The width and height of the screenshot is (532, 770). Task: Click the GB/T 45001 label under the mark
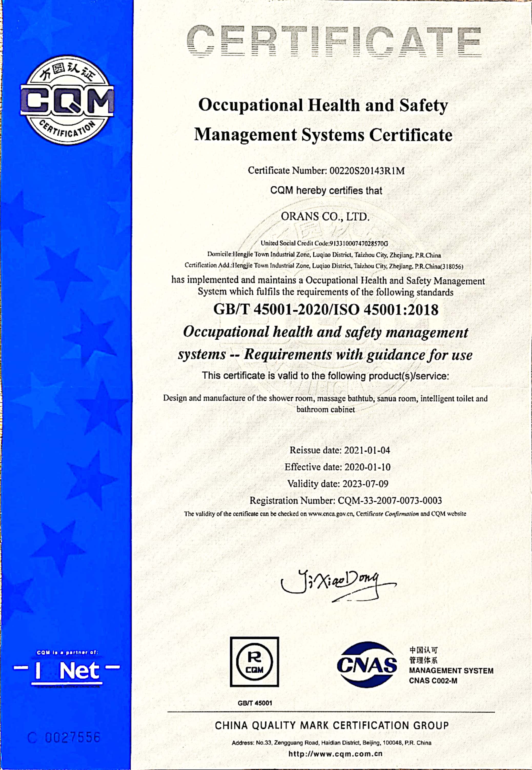tap(255, 703)
